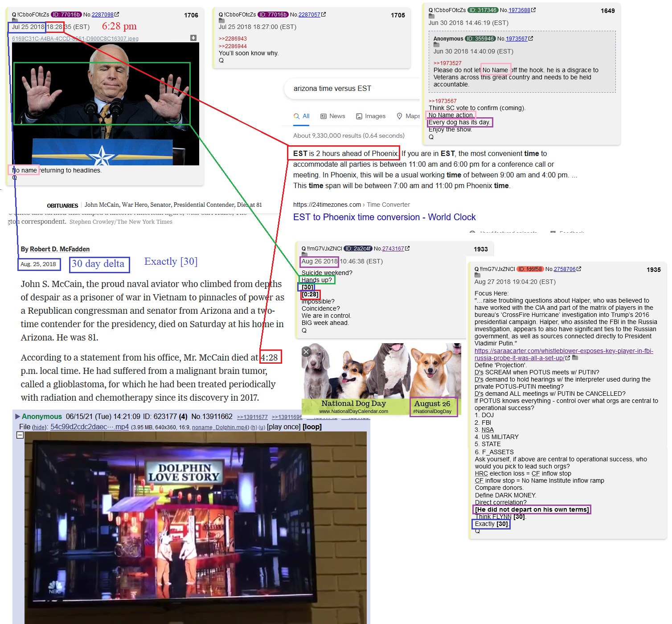Click the 'hide' file link

[39, 427]
